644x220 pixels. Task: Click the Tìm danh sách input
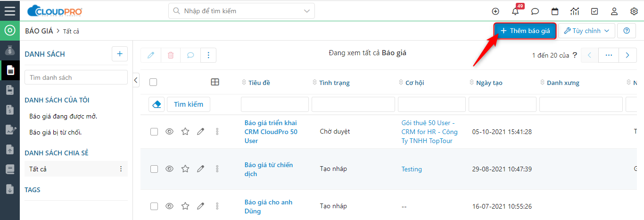pos(76,77)
